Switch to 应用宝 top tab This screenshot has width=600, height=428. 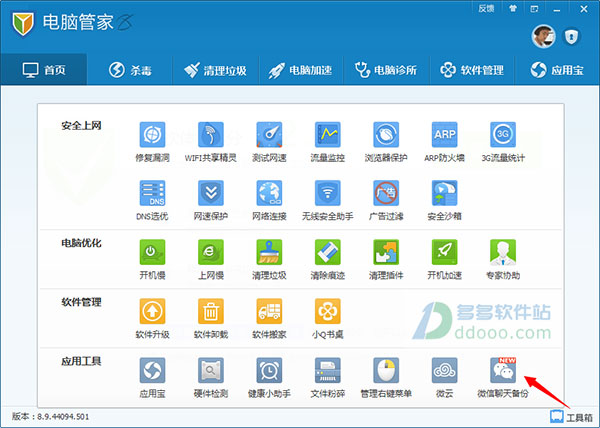pyautogui.click(x=557, y=70)
